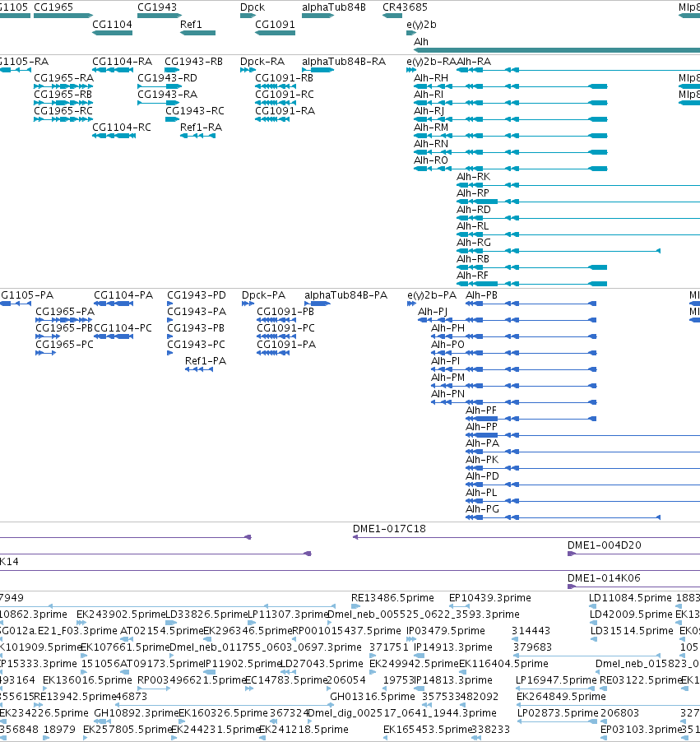This screenshot has width=700, height=742.
Task: Select transcript Alh-RL
Action: (x=578, y=234)
